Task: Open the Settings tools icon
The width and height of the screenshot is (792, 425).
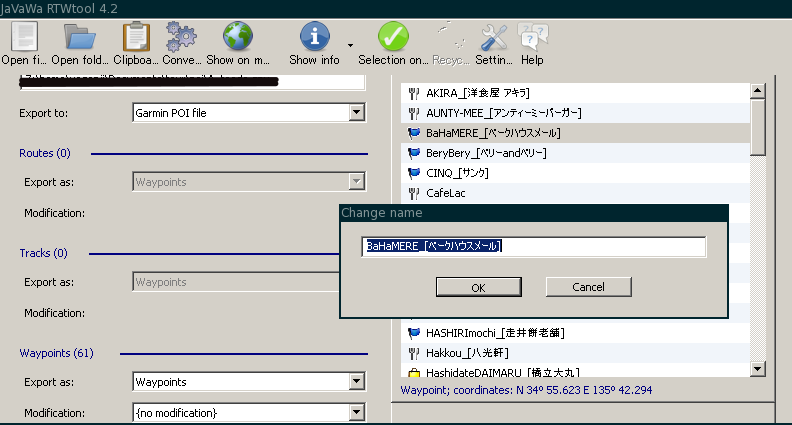Action: (493, 37)
